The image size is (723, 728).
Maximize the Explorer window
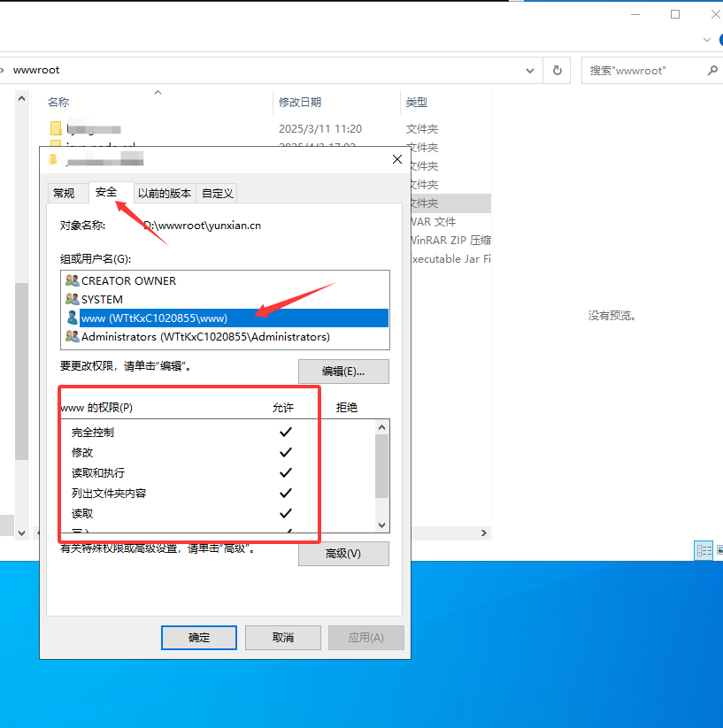[x=675, y=14]
